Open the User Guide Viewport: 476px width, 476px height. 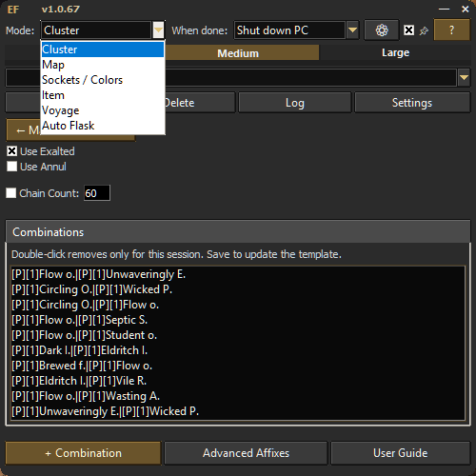401,453
